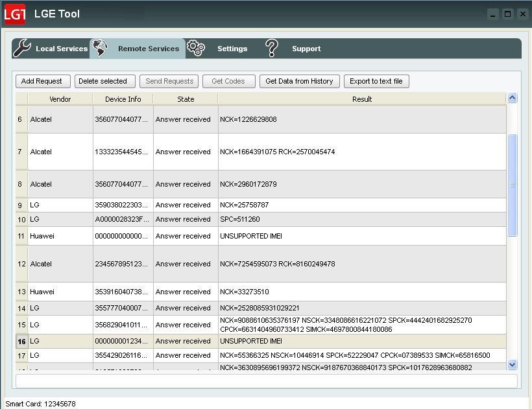Click the scrollbar up arrow icon
Image resolution: width=532 pixels, height=409 pixels.
(x=512, y=97)
